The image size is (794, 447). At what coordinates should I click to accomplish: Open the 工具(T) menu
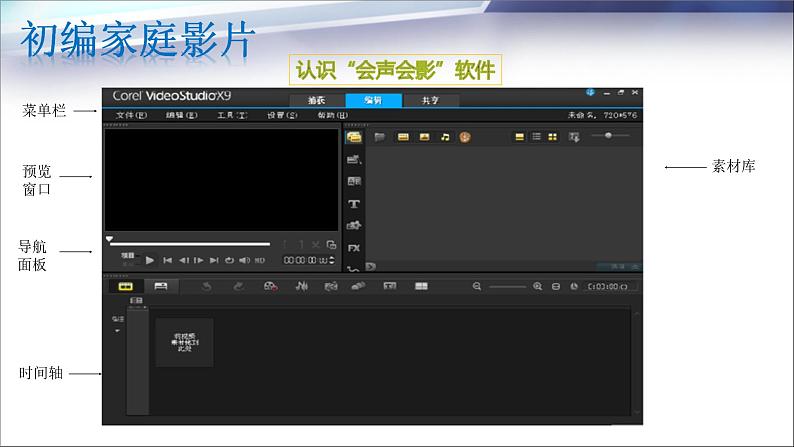pyautogui.click(x=232, y=115)
